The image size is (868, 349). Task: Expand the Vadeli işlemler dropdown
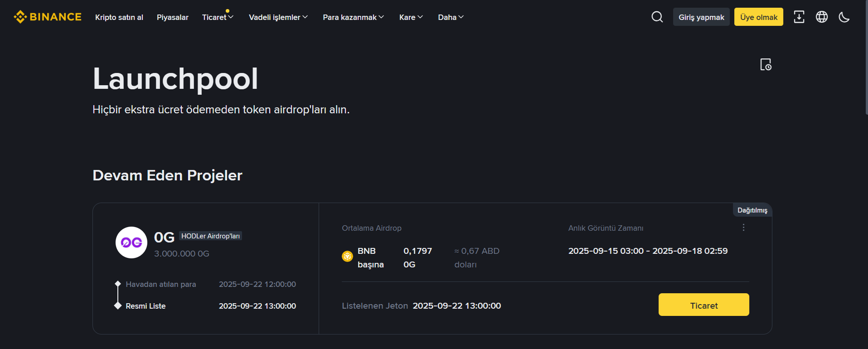coord(278,17)
